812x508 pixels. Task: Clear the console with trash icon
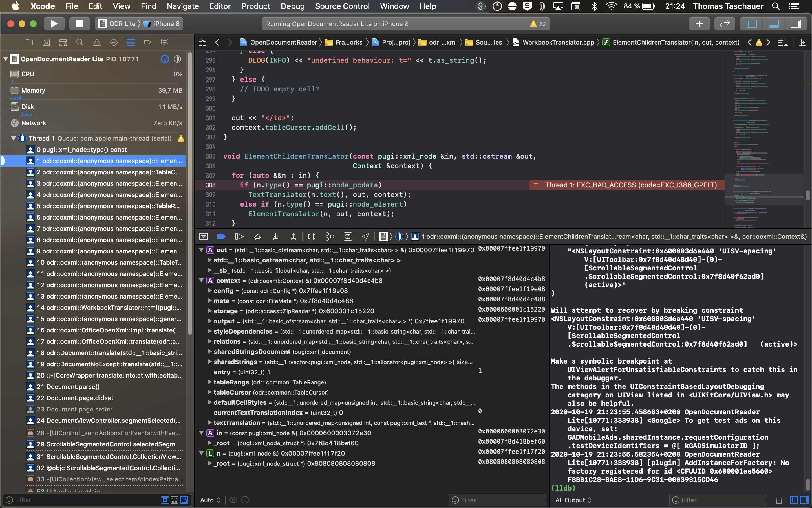[779, 500]
